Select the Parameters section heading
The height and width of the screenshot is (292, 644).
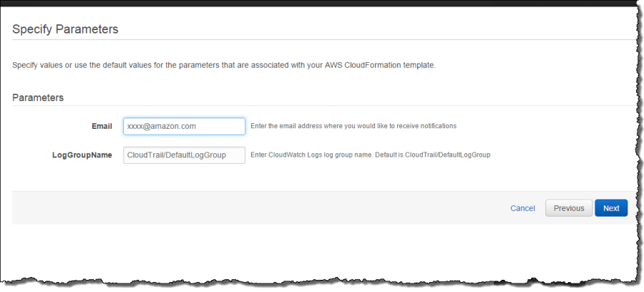point(38,97)
